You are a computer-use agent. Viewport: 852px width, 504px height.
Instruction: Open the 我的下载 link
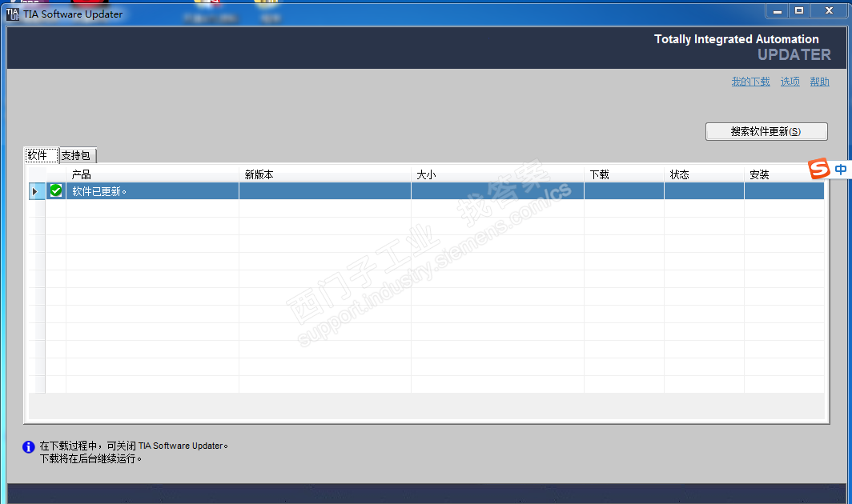pos(750,82)
